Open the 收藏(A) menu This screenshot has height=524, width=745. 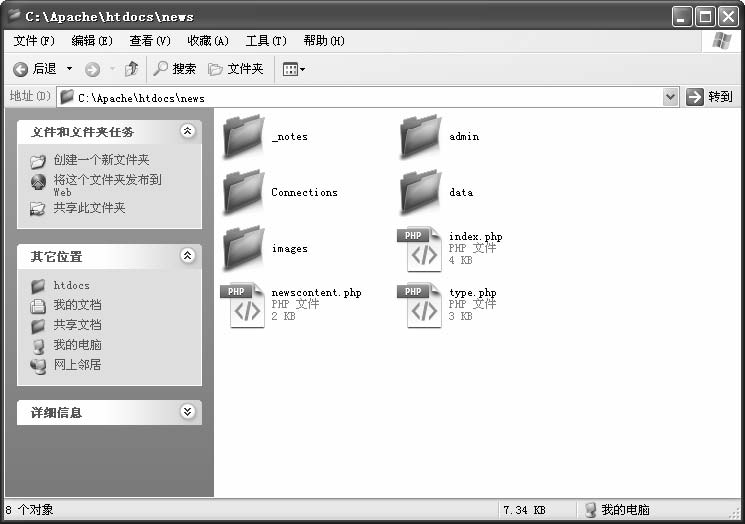click(208, 41)
